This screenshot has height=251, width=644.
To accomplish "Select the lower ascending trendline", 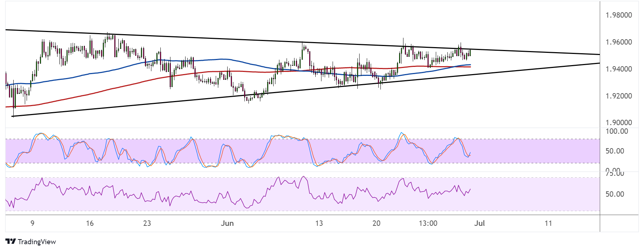I will [306, 90].
